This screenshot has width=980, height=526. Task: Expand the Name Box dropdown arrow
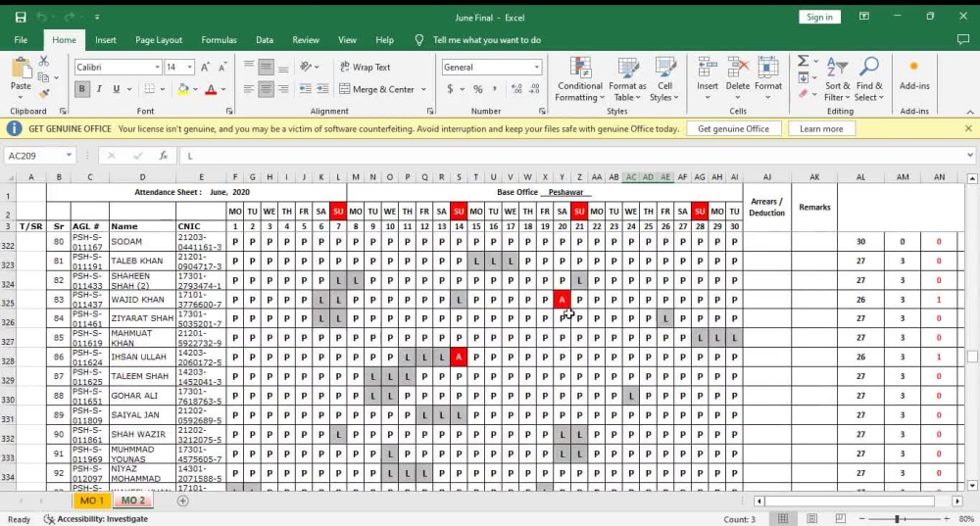69,156
